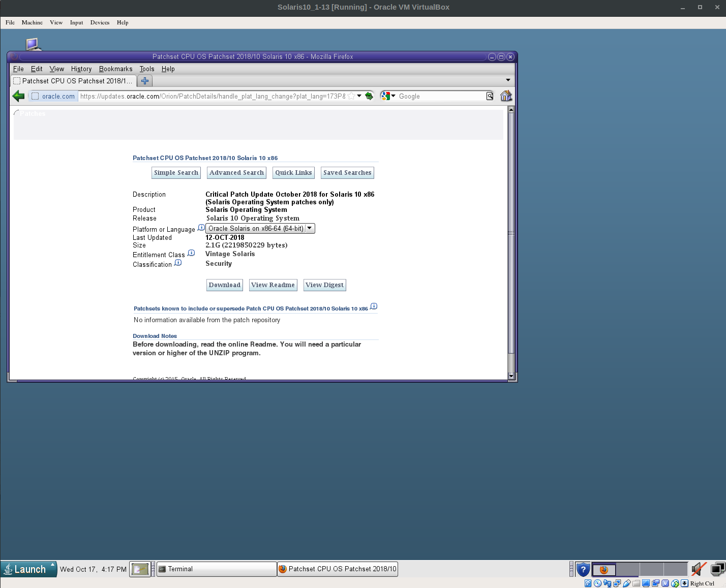Click the vertical scrollbar thumb
Image resolution: width=726 pixels, height=588 pixels.
(x=511, y=233)
